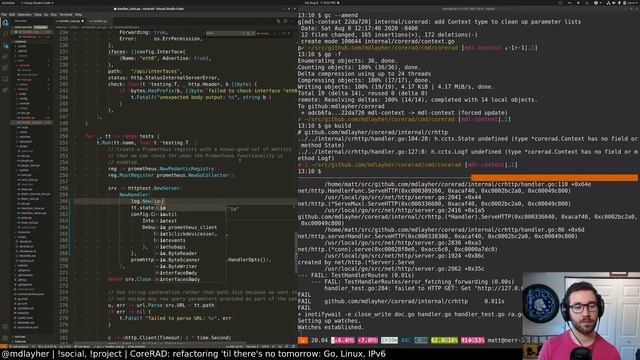
Task: Open the clock in the top bar
Action: (x=320, y=3)
